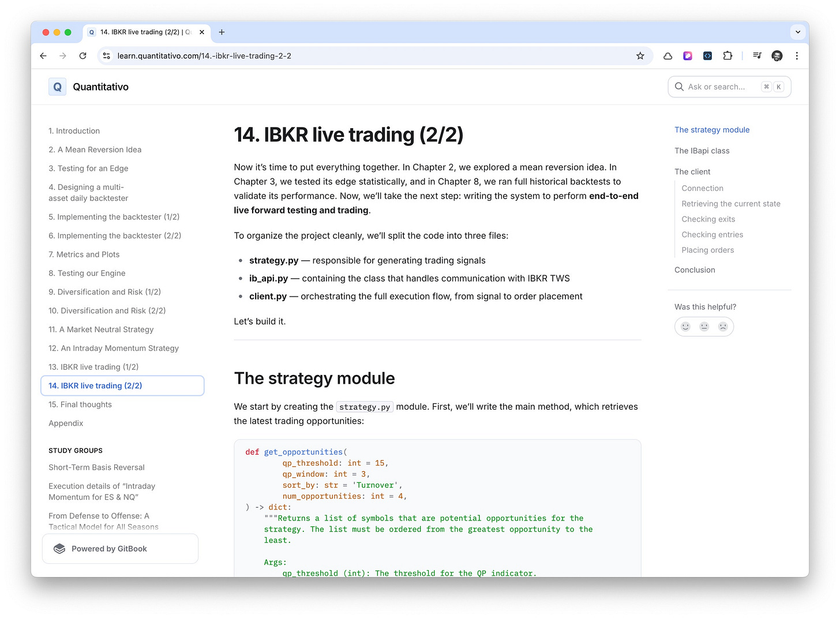The height and width of the screenshot is (618, 840).
Task: Open the media controls icon
Action: [x=757, y=56]
